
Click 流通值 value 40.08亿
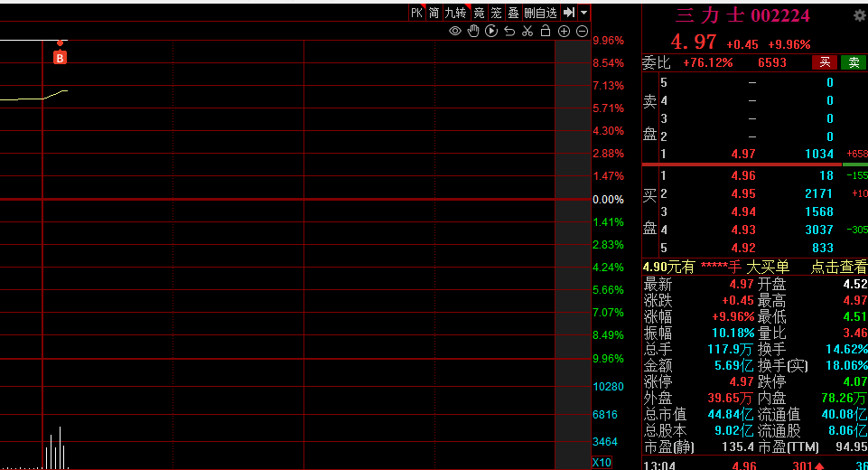(x=845, y=415)
